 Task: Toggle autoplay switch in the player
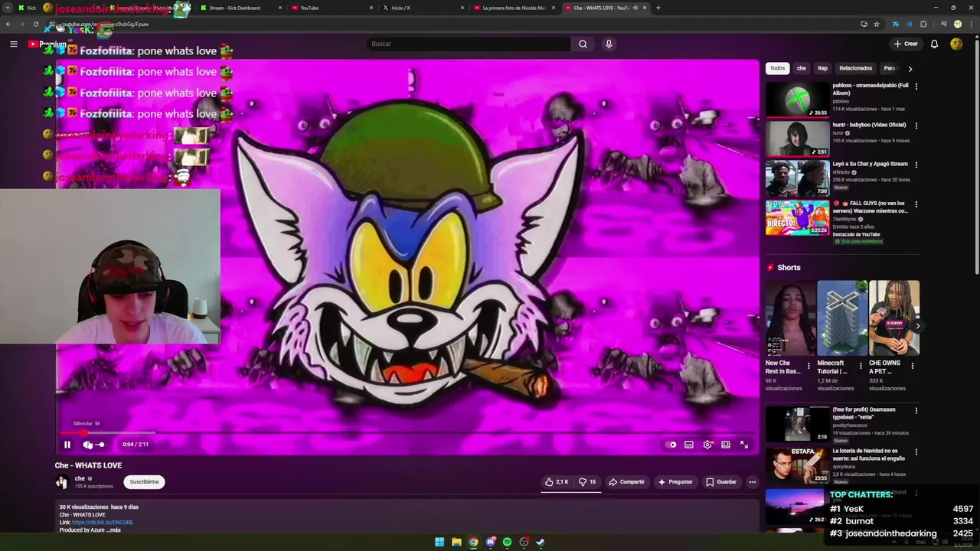click(672, 445)
